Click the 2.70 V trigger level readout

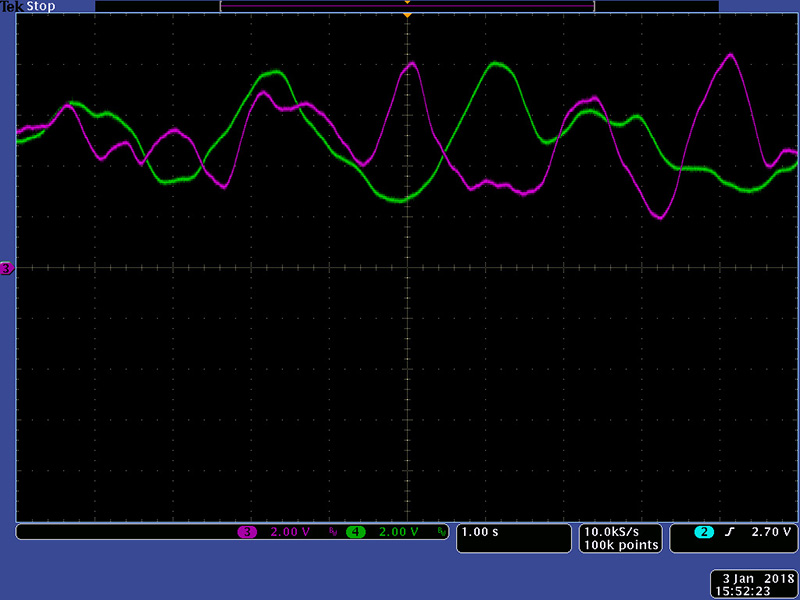[x=771, y=532]
